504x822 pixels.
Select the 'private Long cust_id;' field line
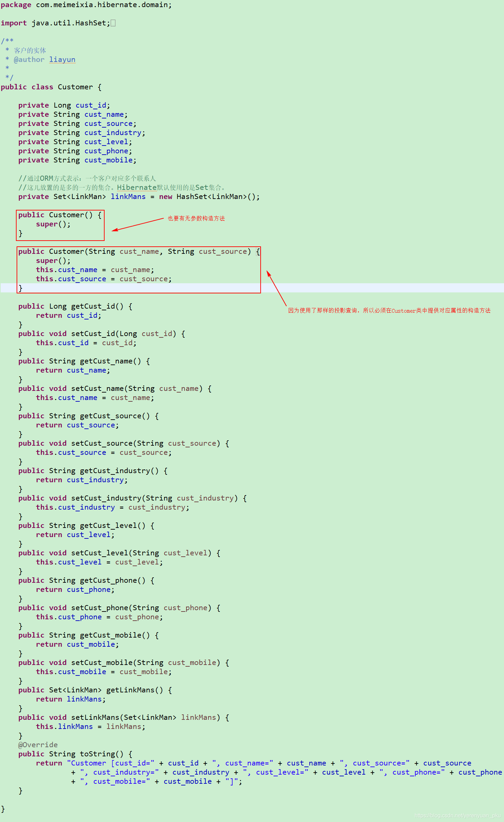[x=64, y=105]
